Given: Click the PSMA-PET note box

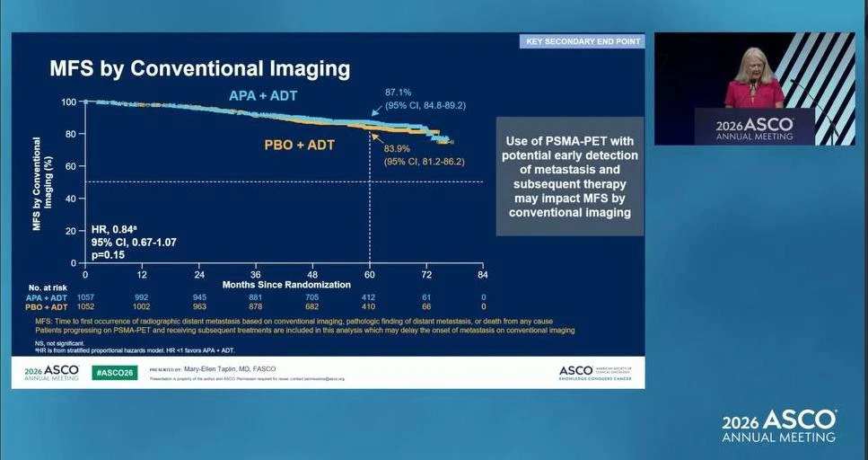Looking at the screenshot, I should (570, 176).
